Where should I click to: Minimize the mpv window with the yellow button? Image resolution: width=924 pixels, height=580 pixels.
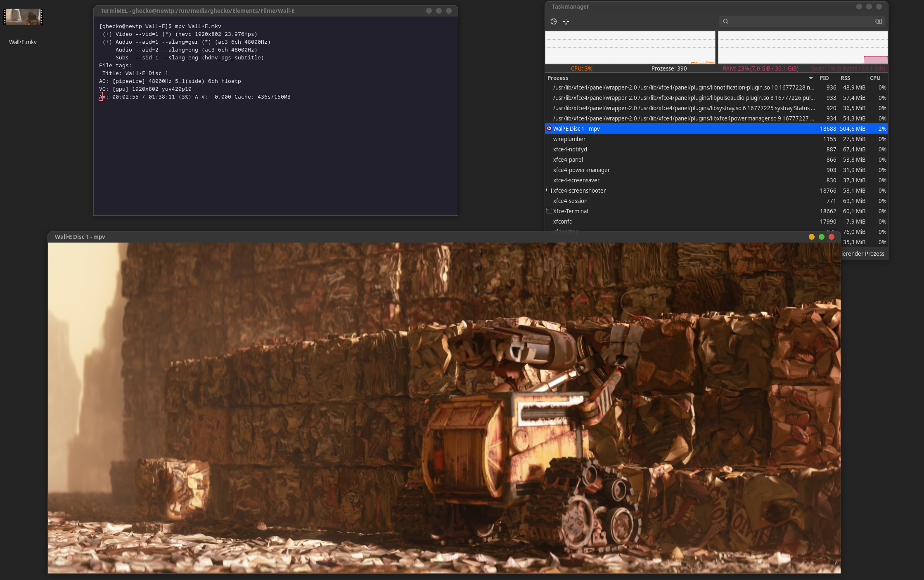[812, 237]
